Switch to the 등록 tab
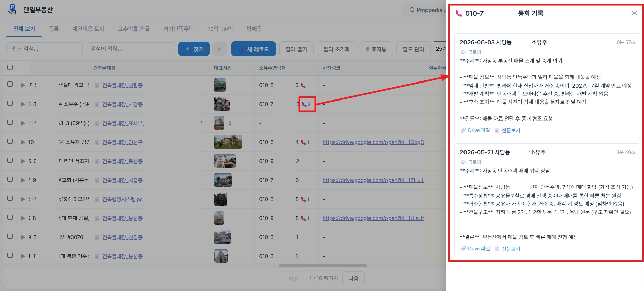This screenshot has height=291, width=644. [54, 29]
